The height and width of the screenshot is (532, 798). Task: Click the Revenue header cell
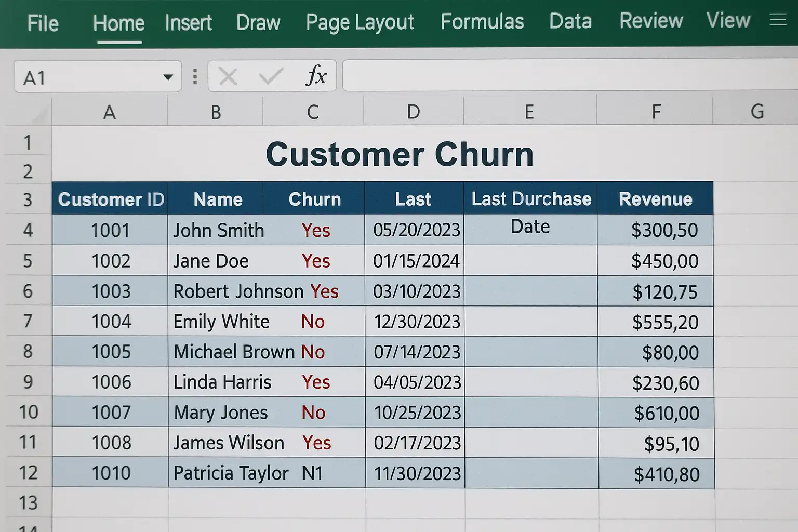click(655, 199)
